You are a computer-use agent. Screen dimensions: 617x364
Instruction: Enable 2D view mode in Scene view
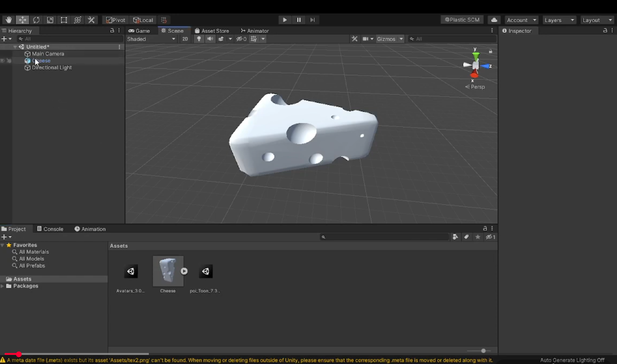[185, 39]
